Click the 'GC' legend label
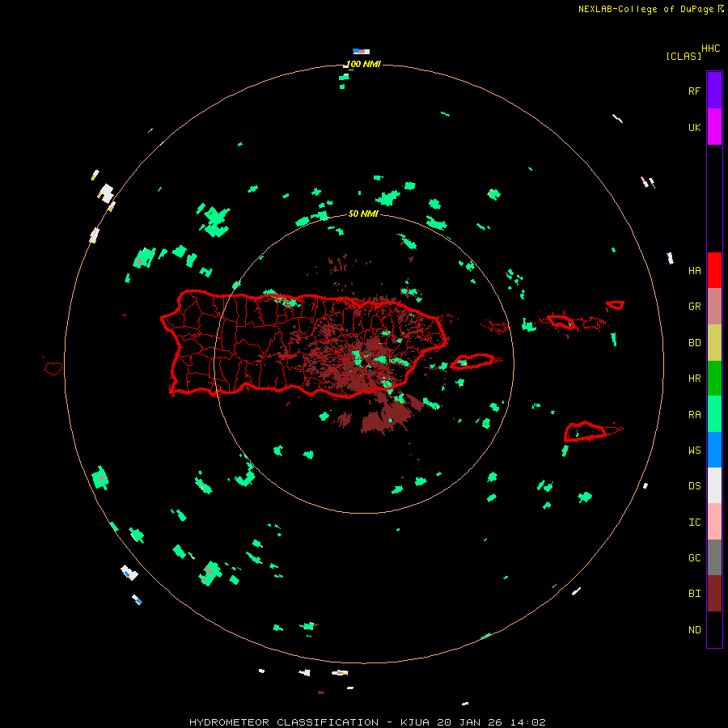Screen dimensions: 728x728 694,558
